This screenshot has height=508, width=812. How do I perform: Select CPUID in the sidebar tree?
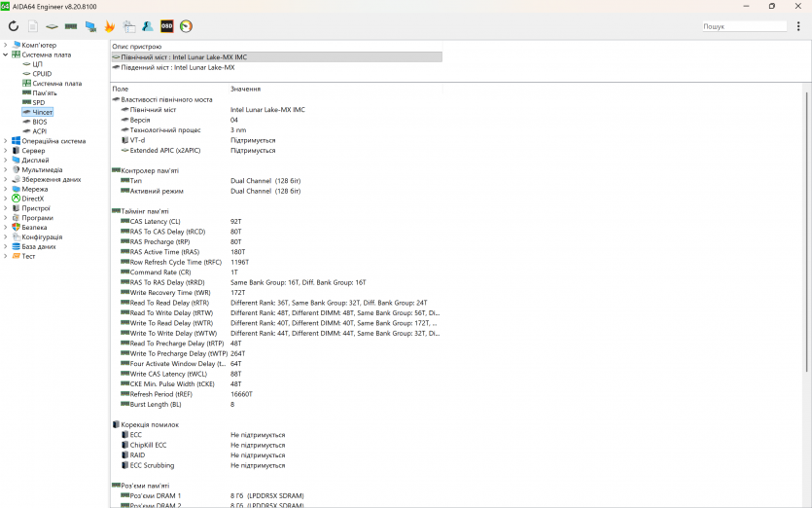coord(42,74)
